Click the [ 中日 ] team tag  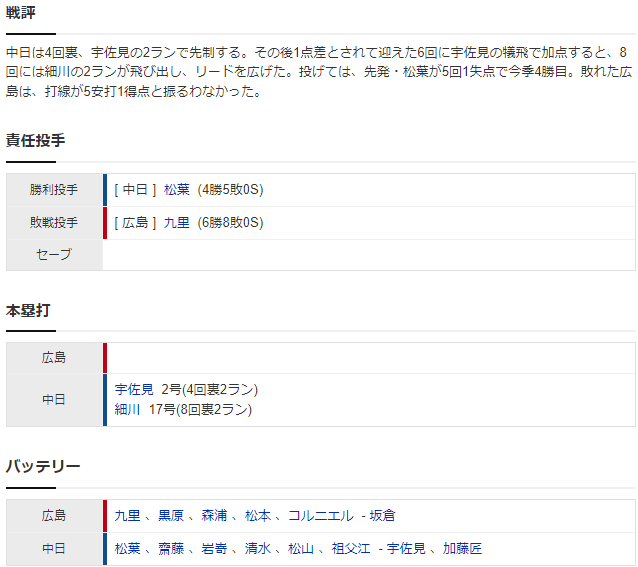(x=135, y=190)
